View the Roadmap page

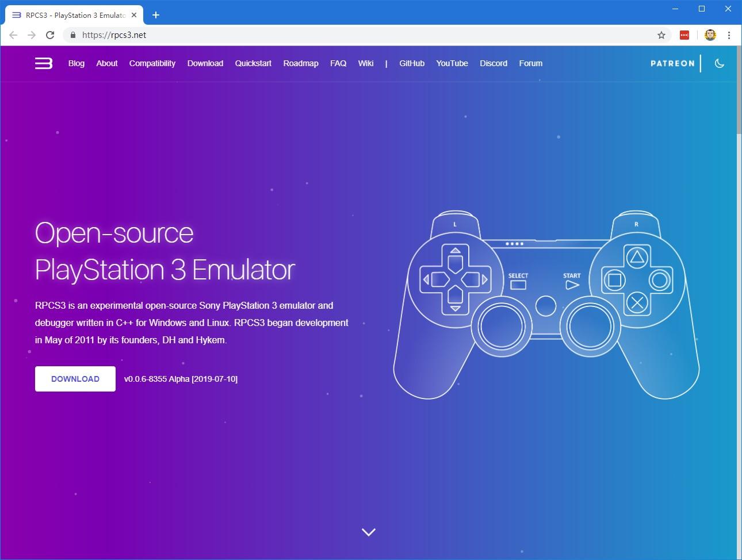pos(301,63)
